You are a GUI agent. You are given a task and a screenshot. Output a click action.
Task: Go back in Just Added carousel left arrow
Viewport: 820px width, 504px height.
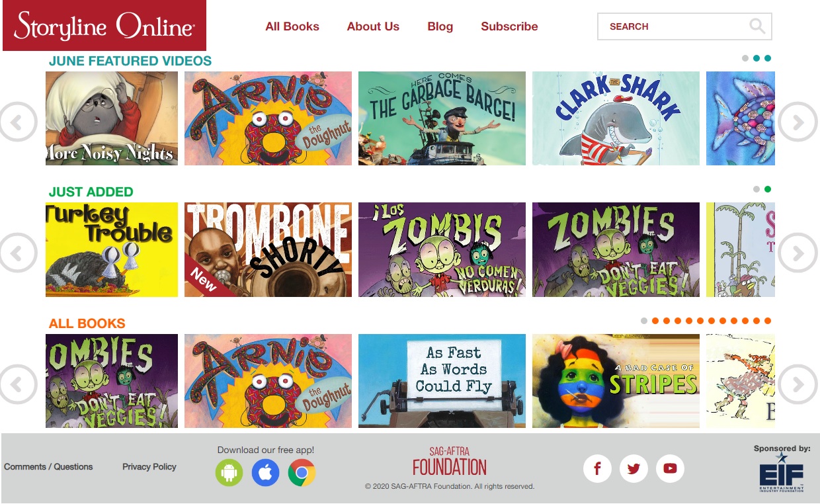(17, 253)
